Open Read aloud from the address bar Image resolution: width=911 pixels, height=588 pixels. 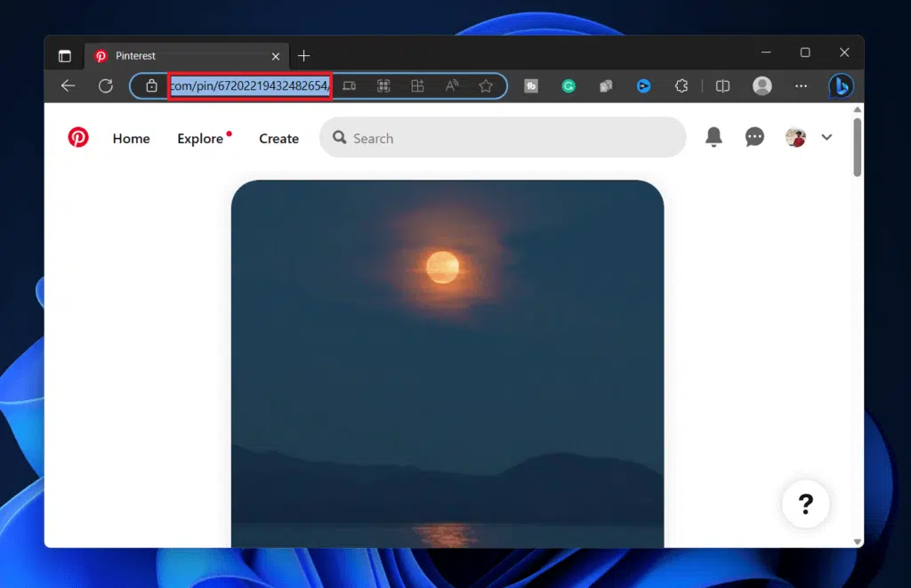(451, 86)
